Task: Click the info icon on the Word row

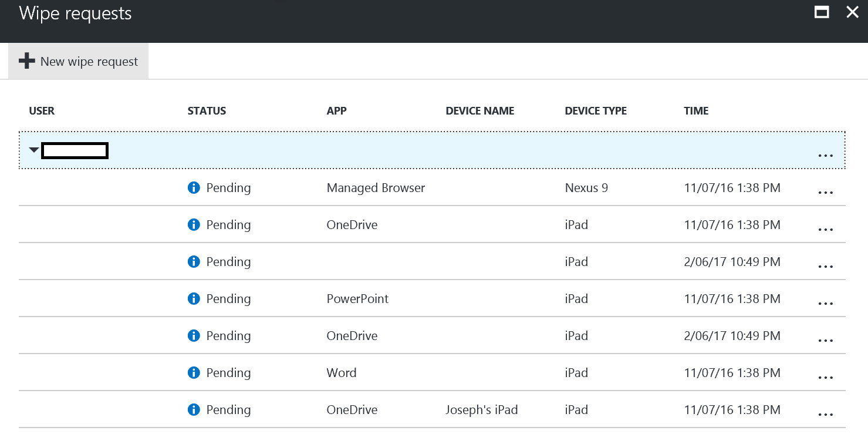Action: (x=194, y=372)
